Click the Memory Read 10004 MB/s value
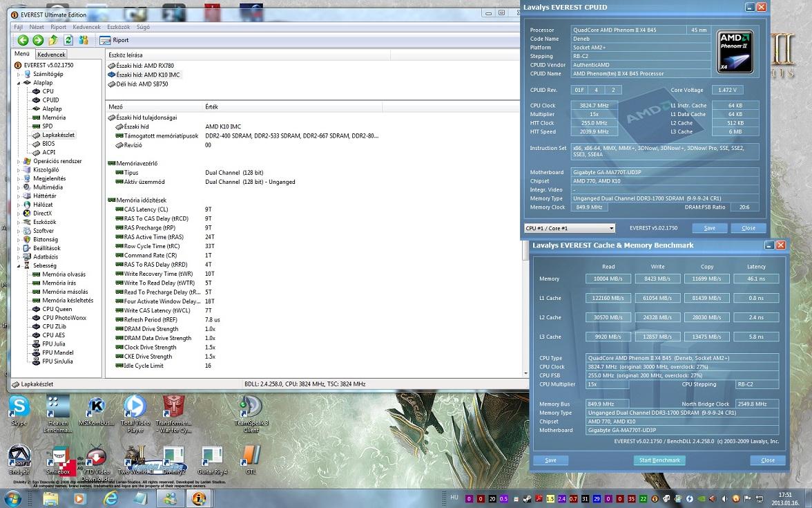This screenshot has height=508, width=812. (608, 279)
